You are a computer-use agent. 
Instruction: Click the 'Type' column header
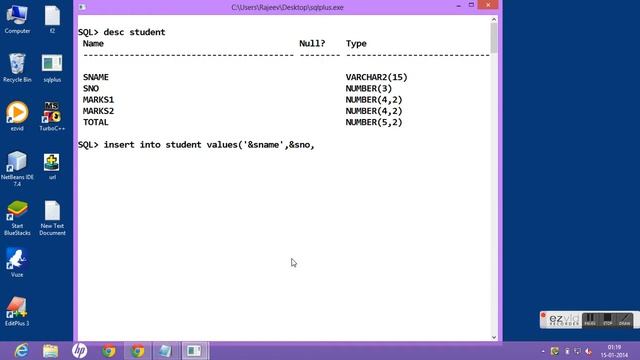click(x=356, y=43)
